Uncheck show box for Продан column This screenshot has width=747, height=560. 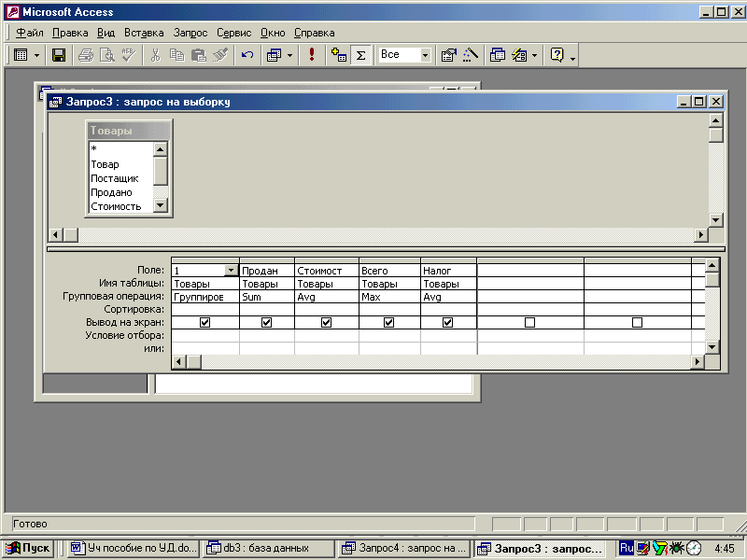point(266,322)
